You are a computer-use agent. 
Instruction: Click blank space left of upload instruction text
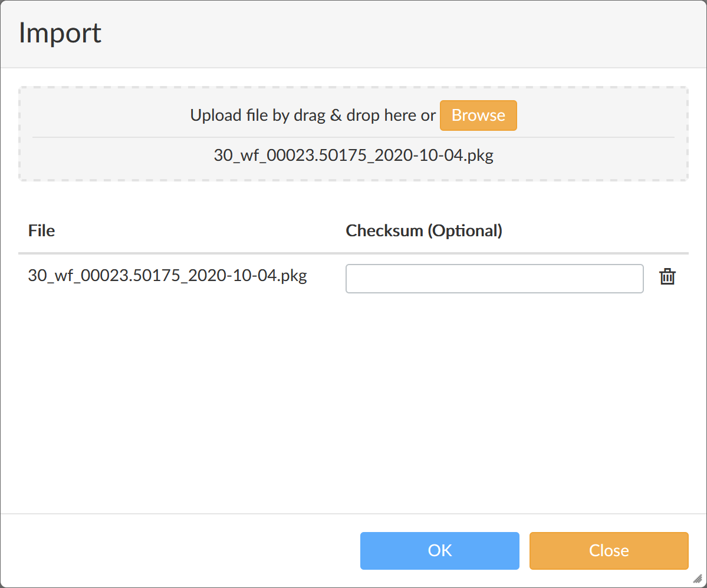(106, 115)
